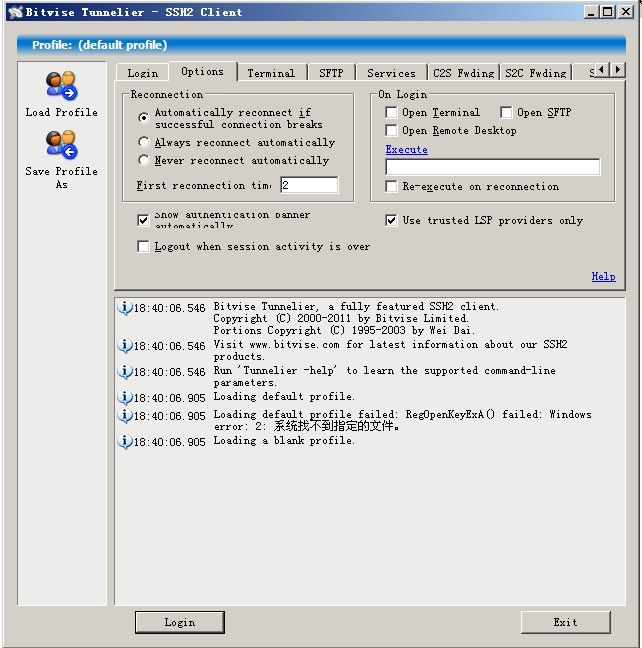The width and height of the screenshot is (642, 648).
Task: Open the SFTP tab
Action: 331,73
